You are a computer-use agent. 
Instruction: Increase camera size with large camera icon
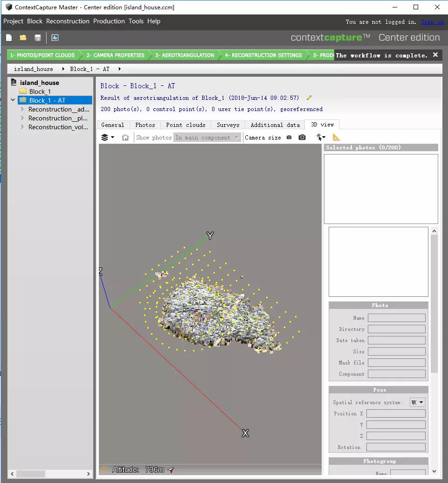pyautogui.click(x=302, y=137)
